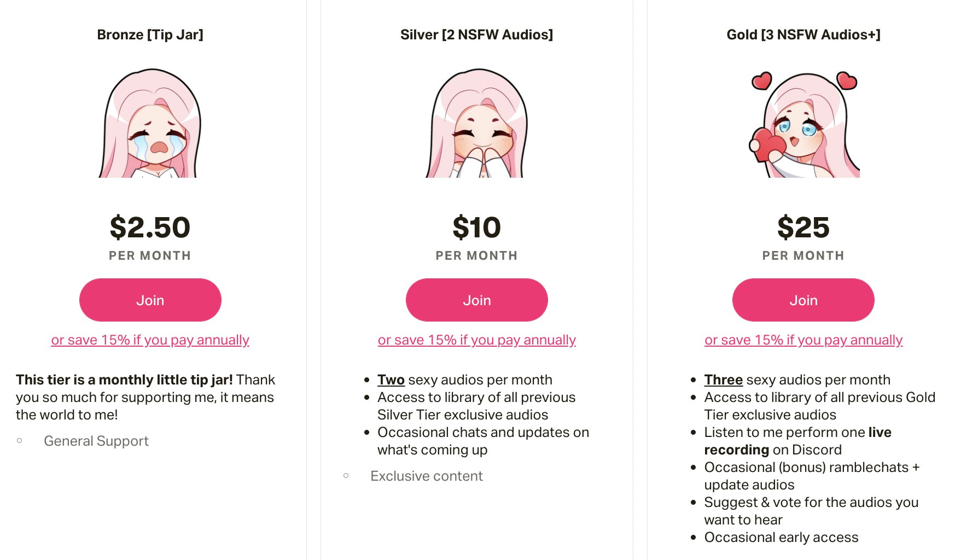The height and width of the screenshot is (560, 955).
Task: Click the $10 price text
Action: 476,227
